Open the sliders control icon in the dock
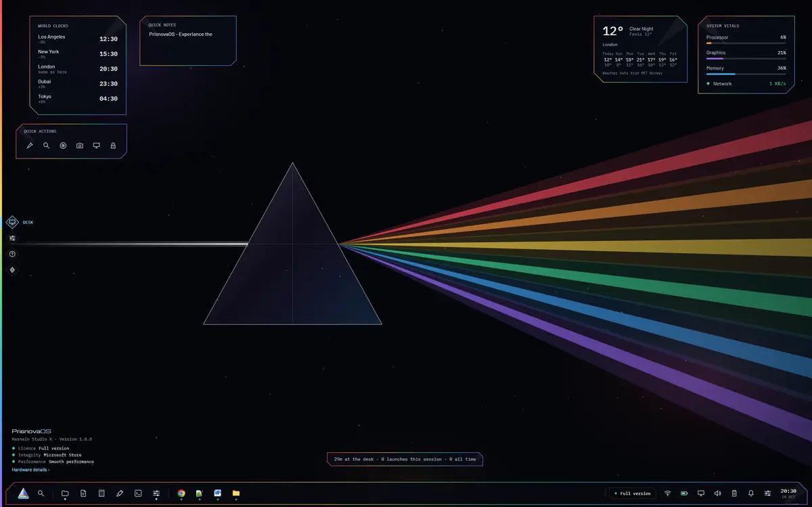This screenshot has width=812, height=507. tap(156, 493)
